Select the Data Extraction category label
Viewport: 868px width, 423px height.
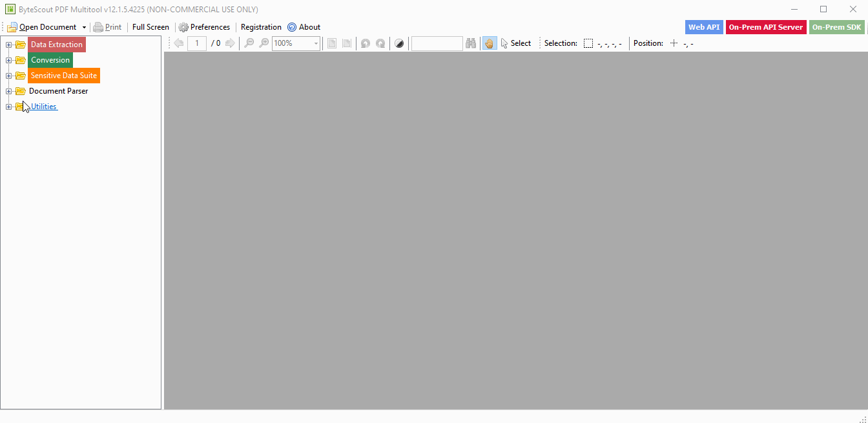[57, 45]
